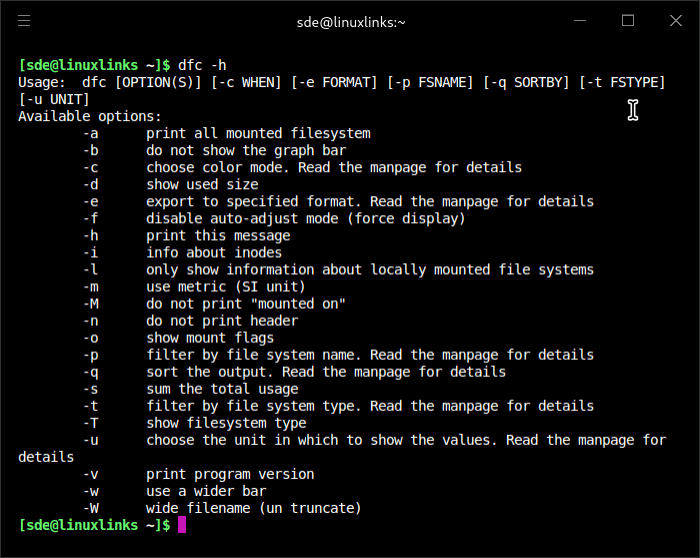This screenshot has height=558, width=700.
Task: Click the '-a' option flag
Action: [91, 133]
